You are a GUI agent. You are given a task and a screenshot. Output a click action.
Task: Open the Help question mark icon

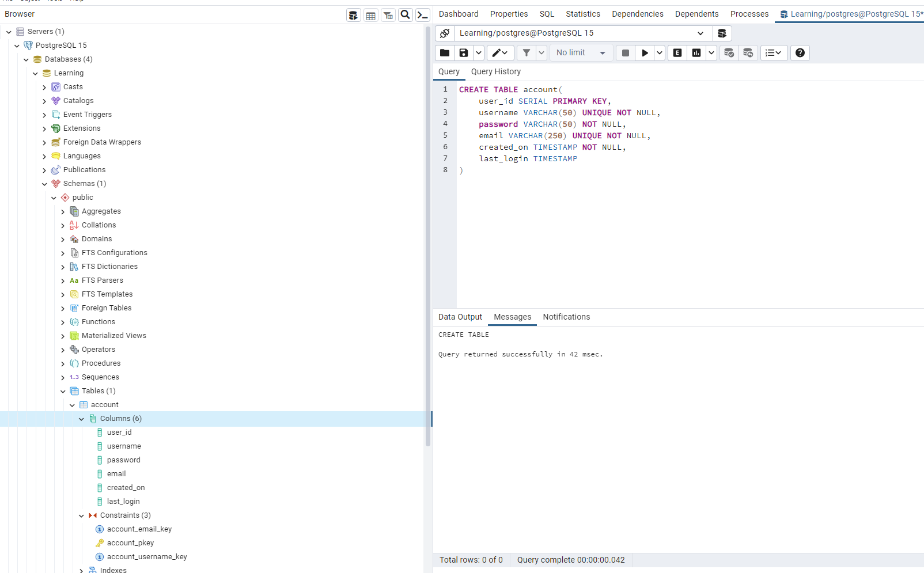[800, 53]
